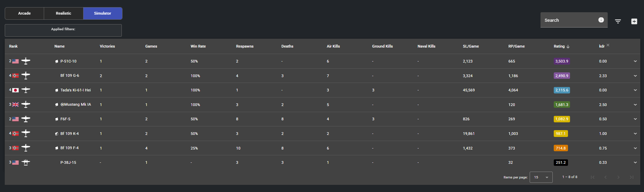Switch to Realistic mode
The height and width of the screenshot is (192, 644).
click(x=63, y=13)
